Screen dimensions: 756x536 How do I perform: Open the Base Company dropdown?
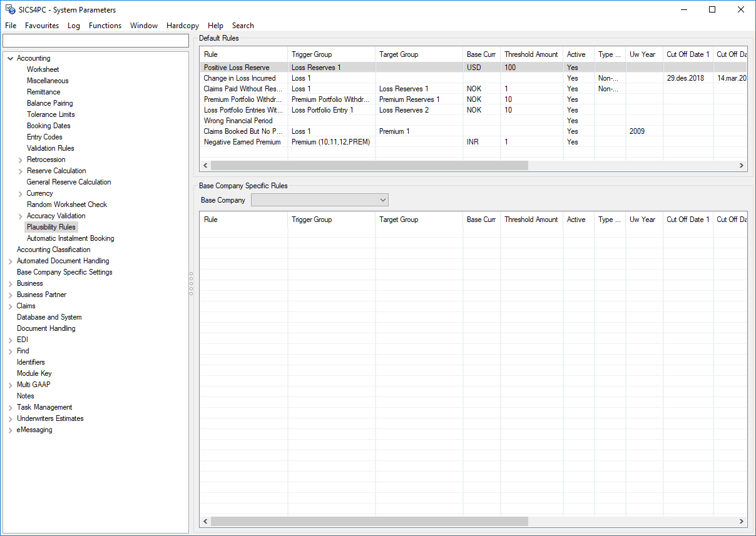click(384, 200)
